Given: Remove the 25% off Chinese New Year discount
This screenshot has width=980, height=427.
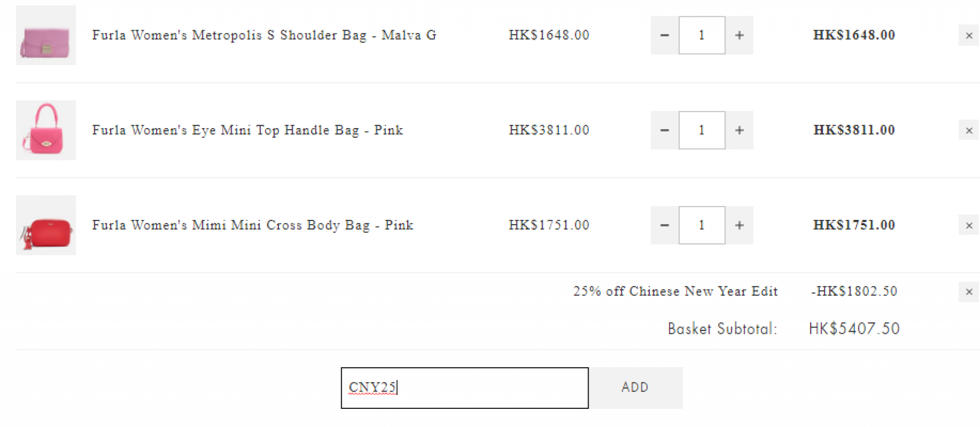Looking at the screenshot, I should click(x=969, y=292).
